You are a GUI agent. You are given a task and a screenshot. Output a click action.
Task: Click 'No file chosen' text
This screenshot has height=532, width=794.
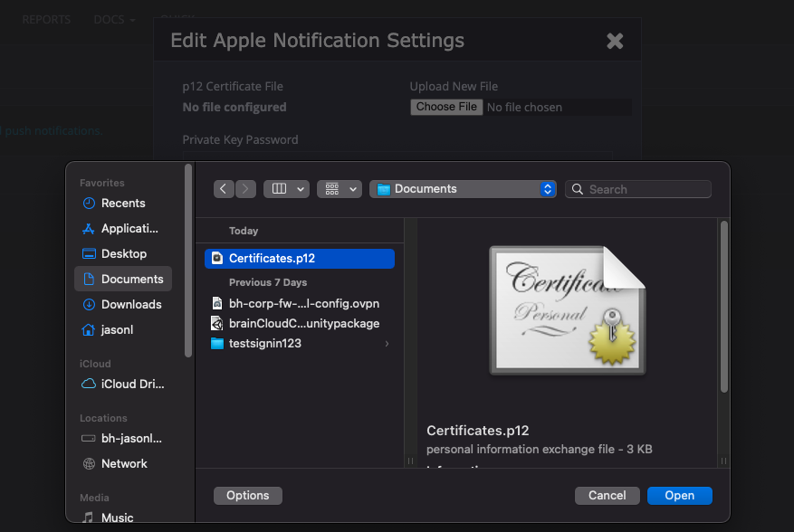pos(524,108)
